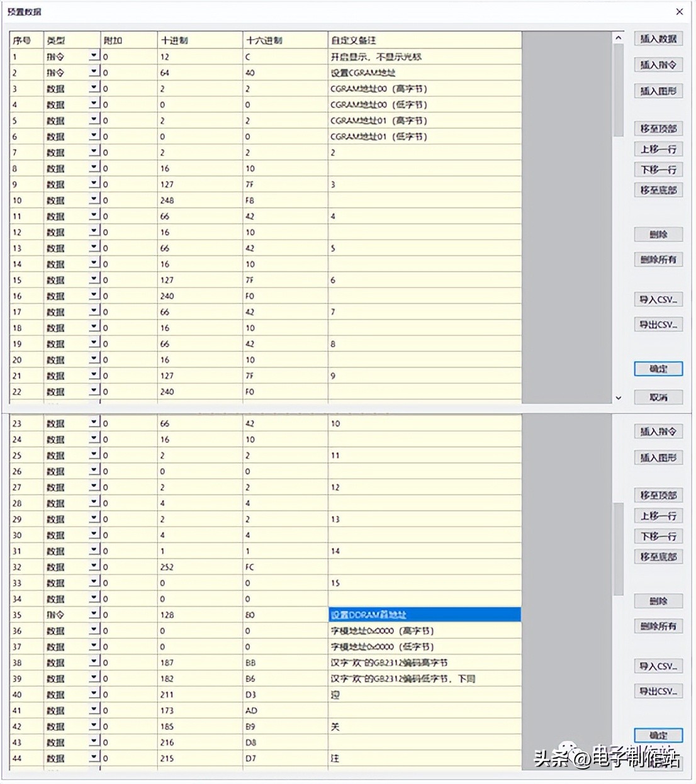Click 导入CSV to import CSV data
The height and width of the screenshot is (784, 696).
coord(658,299)
